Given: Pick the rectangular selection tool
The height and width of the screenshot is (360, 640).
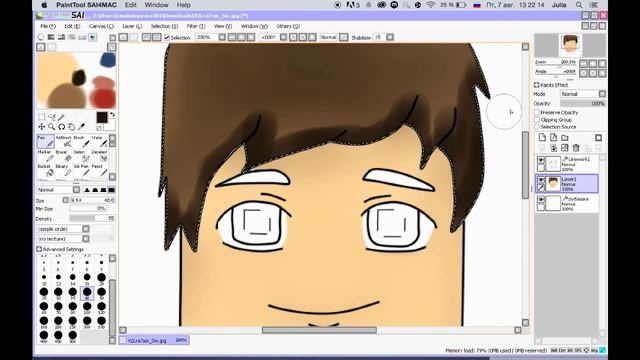Looking at the screenshot, I should [41, 117].
